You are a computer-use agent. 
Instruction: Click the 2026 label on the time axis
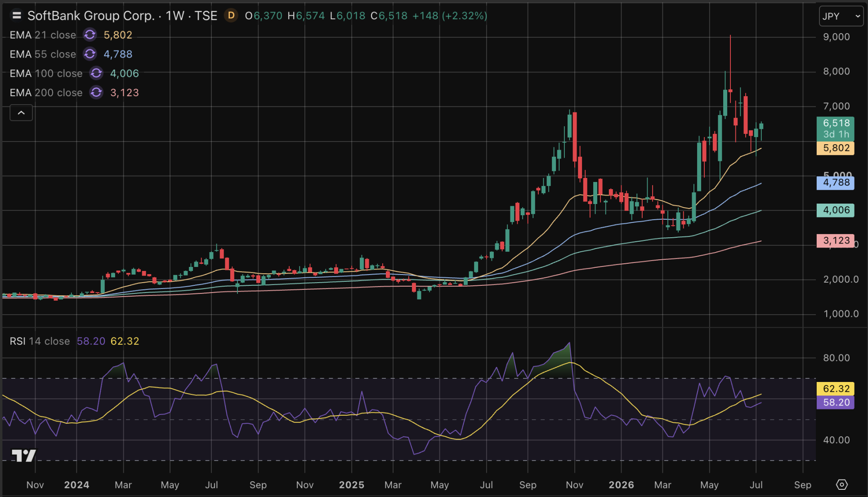pos(622,485)
